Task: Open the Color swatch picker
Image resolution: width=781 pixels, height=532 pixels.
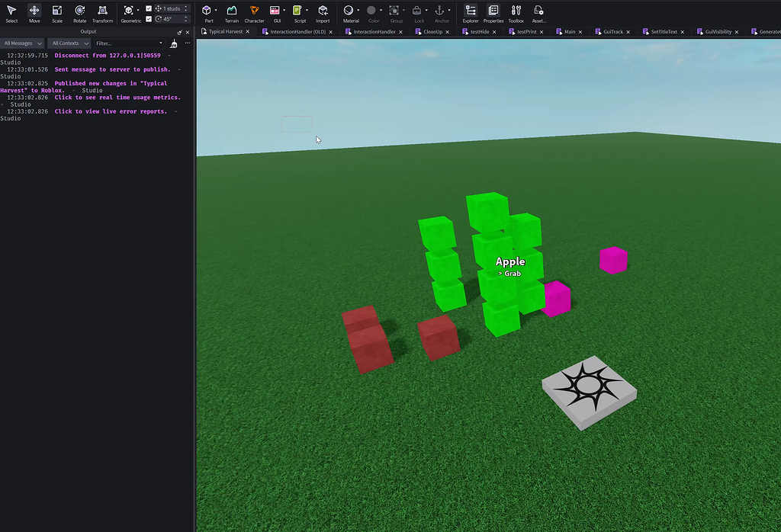Action: coord(371,11)
